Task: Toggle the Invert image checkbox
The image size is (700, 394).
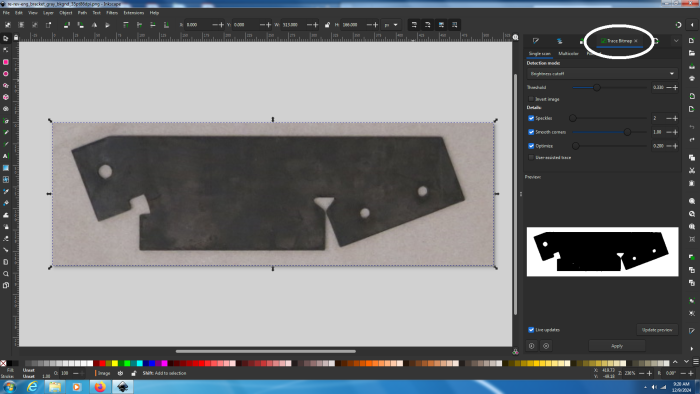Action: click(531, 99)
